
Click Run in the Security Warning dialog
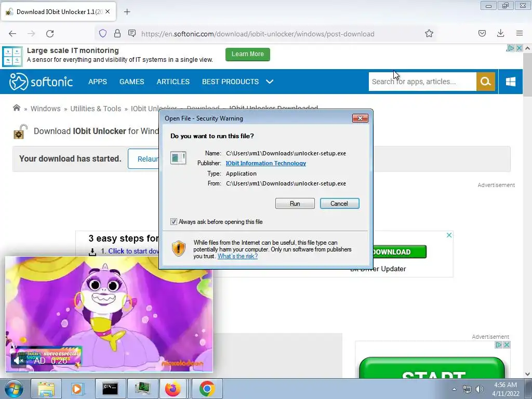pyautogui.click(x=295, y=204)
